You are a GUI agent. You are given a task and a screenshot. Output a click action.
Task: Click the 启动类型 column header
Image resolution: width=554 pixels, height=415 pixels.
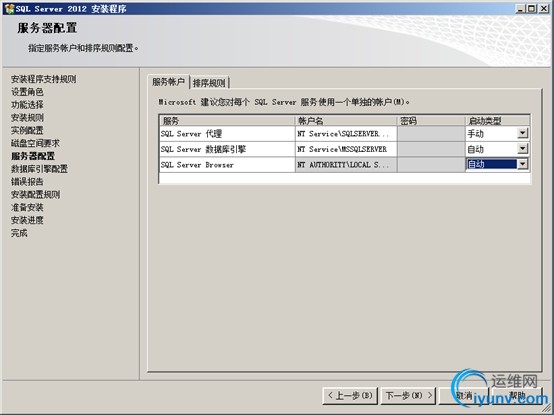pos(497,121)
